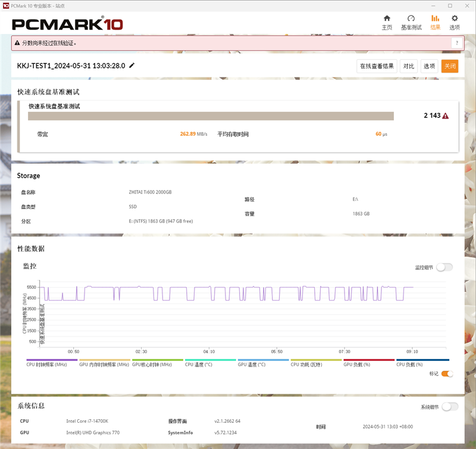The width and height of the screenshot is (476, 449).
Task: Toggle the 系统细节 system details switch
Action: coord(450,407)
